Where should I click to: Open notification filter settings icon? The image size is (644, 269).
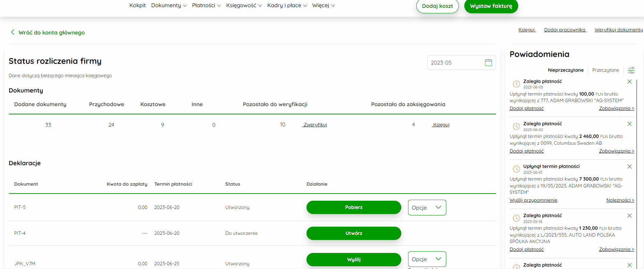[631, 70]
